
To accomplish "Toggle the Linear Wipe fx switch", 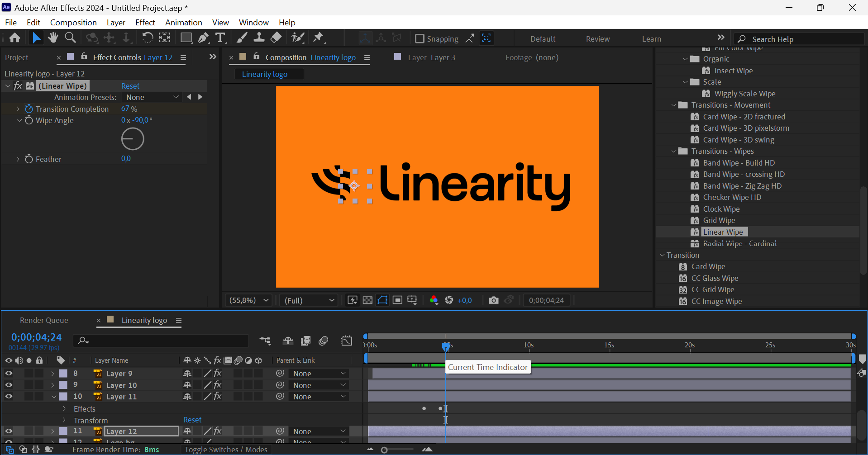I will click(18, 86).
